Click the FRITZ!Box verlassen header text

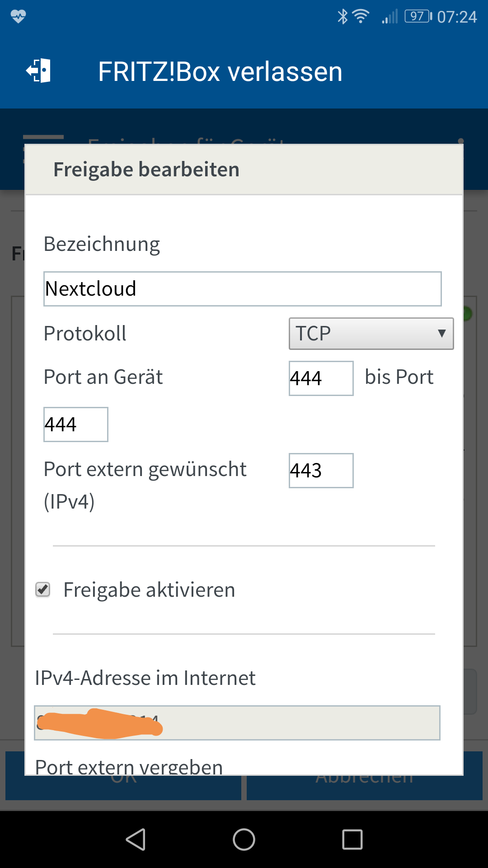pyautogui.click(x=220, y=72)
